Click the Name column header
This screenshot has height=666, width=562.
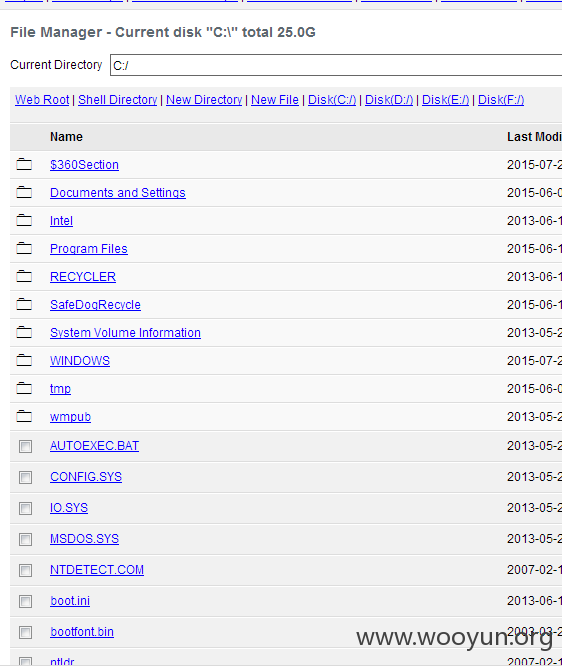click(x=66, y=137)
